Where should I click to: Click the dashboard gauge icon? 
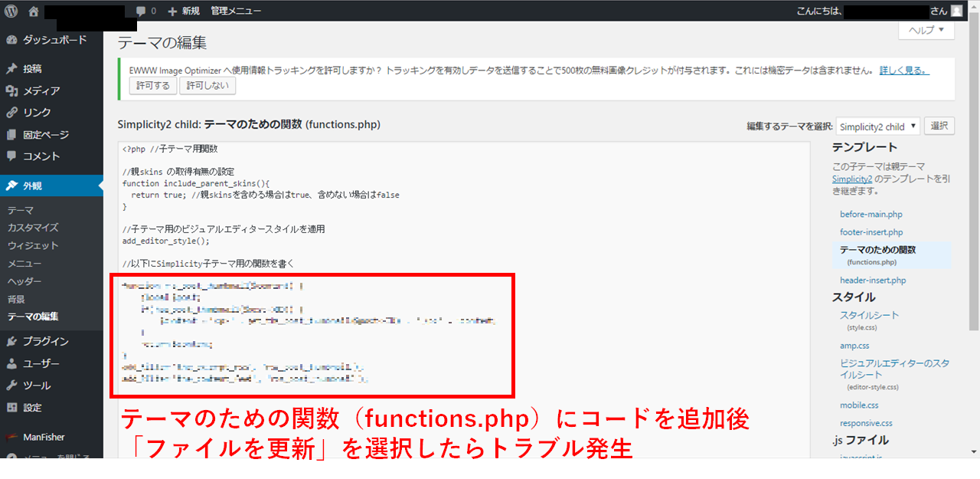pos(11,40)
